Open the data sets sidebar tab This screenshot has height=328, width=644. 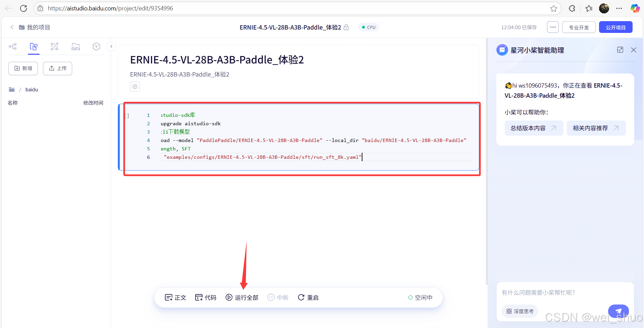click(76, 47)
